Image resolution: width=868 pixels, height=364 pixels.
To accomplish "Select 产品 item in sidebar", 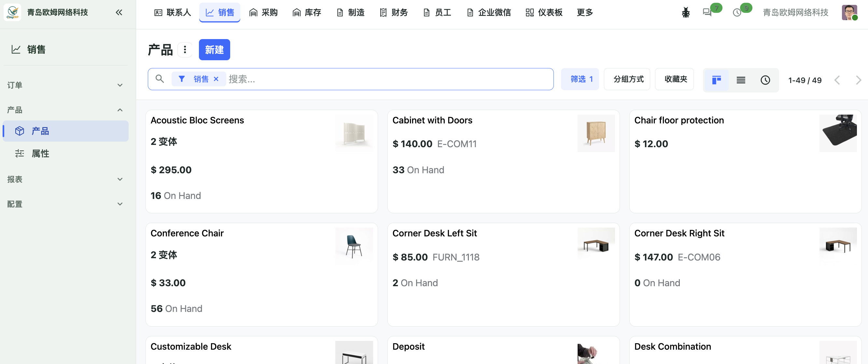I will [65, 131].
